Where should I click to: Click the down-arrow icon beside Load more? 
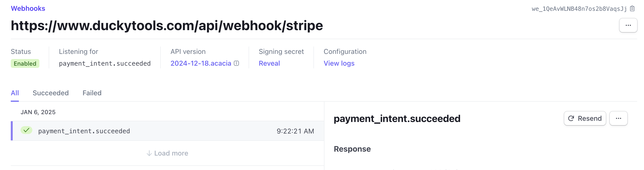pyautogui.click(x=149, y=153)
